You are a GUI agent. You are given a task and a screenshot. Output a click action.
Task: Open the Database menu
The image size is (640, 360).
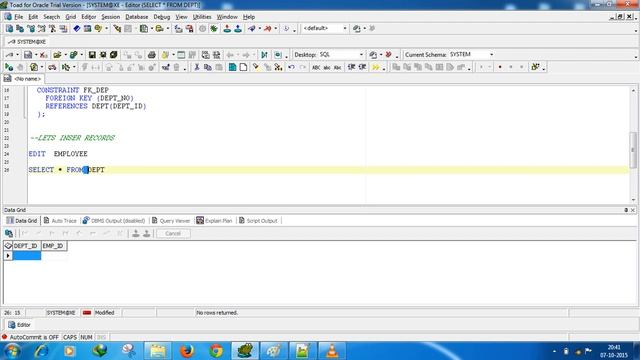(136, 17)
